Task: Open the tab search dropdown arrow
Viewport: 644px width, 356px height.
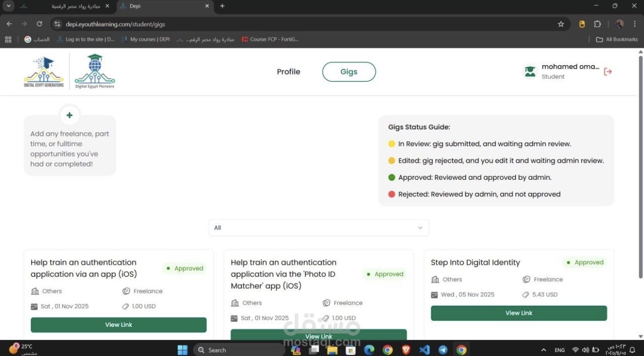Action: 9,6
